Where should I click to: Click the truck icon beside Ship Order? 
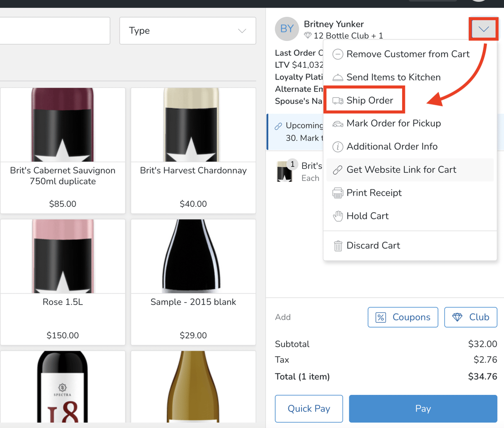pyautogui.click(x=338, y=100)
